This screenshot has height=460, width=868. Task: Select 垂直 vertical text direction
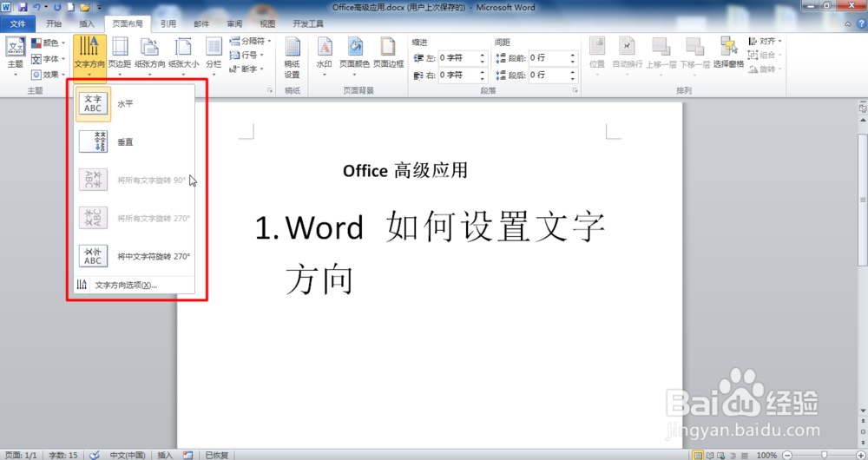coord(134,141)
